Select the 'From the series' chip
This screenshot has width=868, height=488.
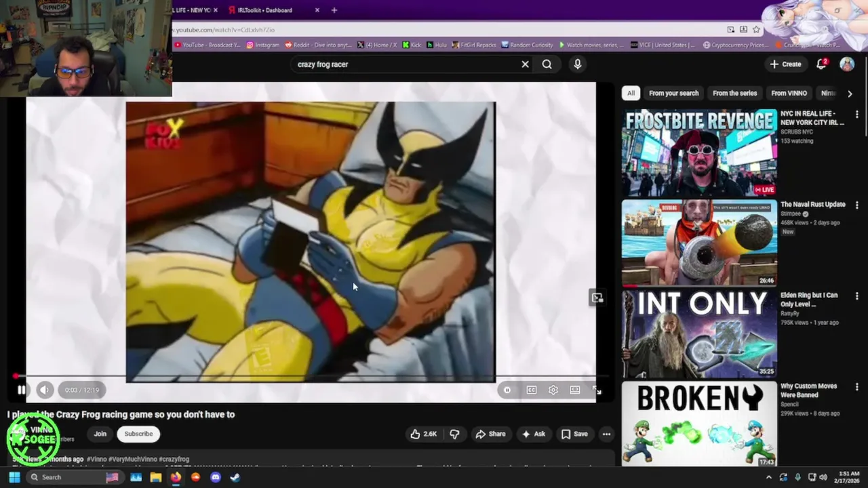click(x=734, y=93)
